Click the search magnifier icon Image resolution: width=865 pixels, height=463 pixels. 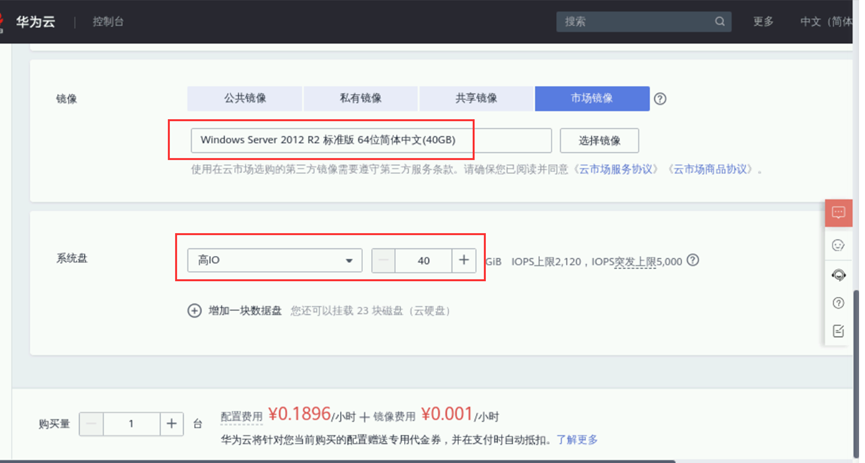pyautogui.click(x=719, y=22)
